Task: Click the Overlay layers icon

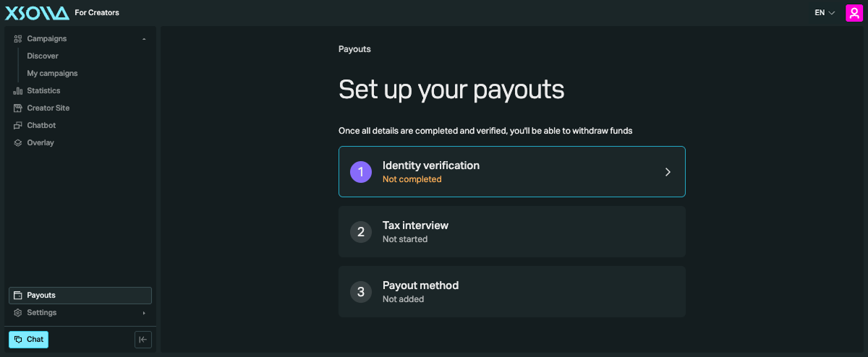Action: [x=18, y=143]
